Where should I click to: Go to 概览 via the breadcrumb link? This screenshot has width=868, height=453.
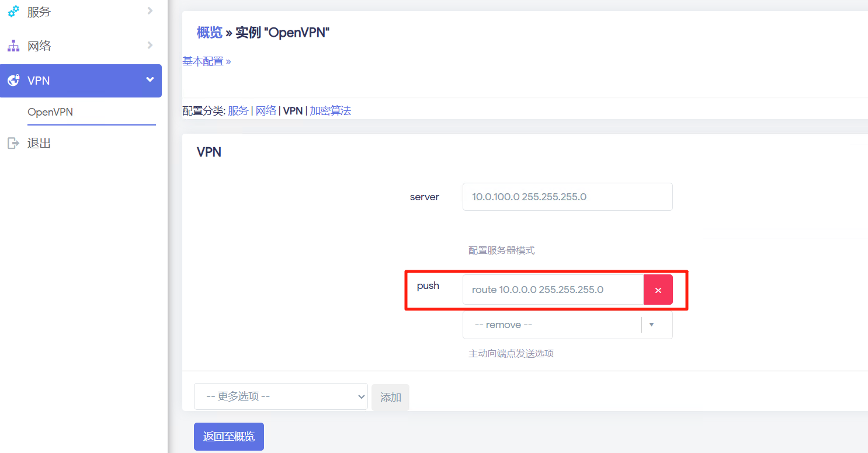[x=209, y=33]
